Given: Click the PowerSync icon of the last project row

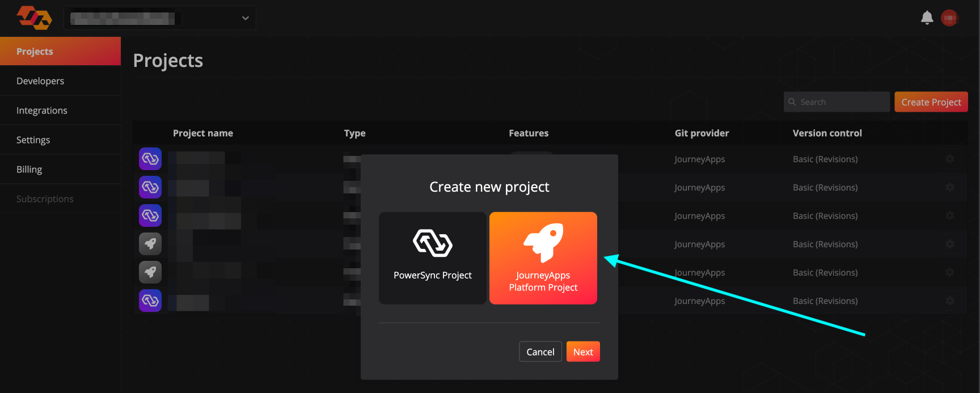Looking at the screenshot, I should click(150, 301).
